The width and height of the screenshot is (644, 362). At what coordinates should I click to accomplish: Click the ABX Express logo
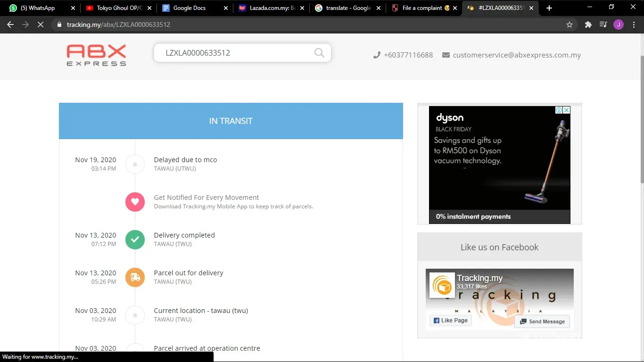[x=97, y=55]
